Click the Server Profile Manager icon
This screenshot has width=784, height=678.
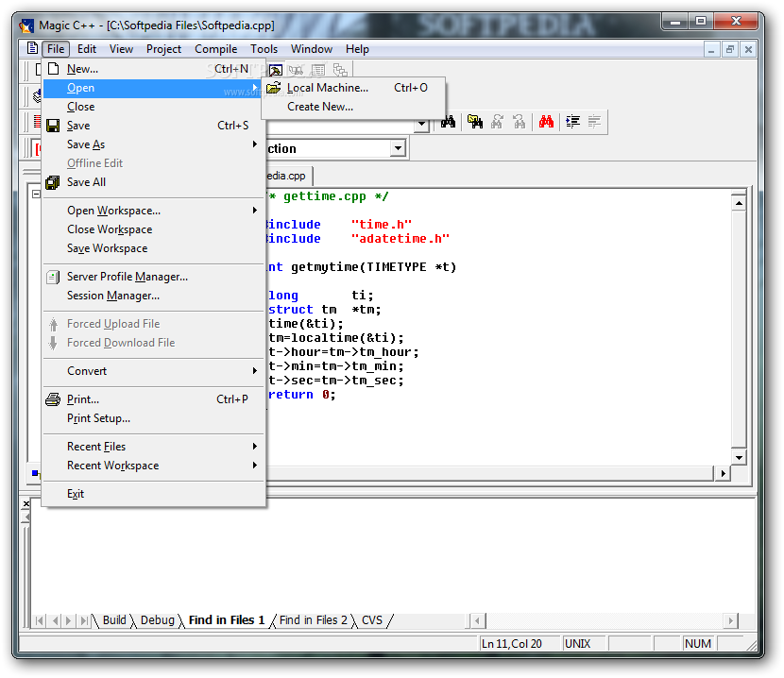[53, 277]
